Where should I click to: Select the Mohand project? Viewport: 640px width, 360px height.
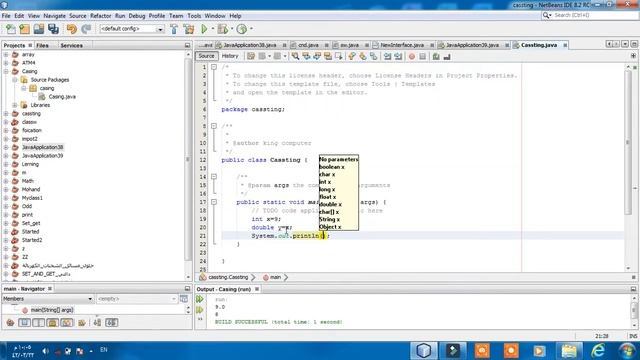point(31,189)
